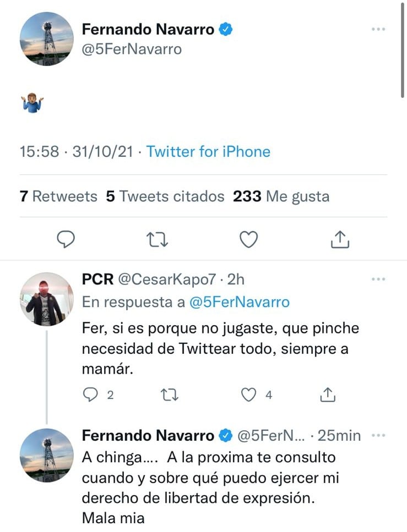Open more options on Fernando's reply

(378, 436)
